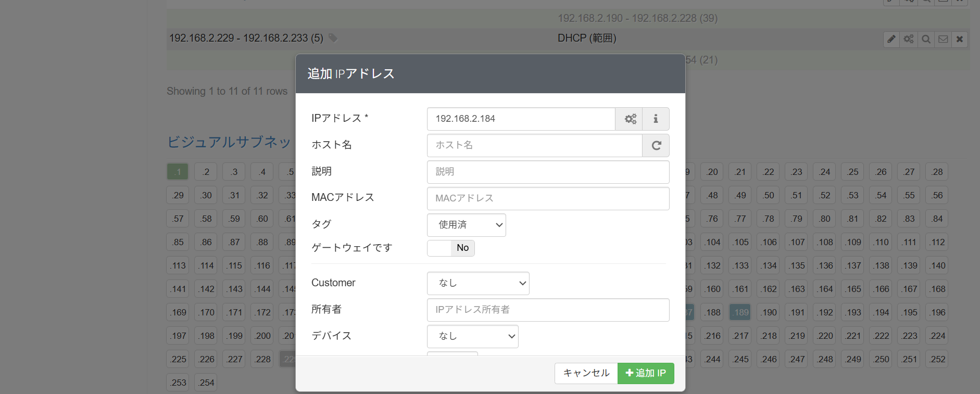This screenshot has height=394, width=980.
Task: Open the Customer dropdown
Action: [478, 283]
